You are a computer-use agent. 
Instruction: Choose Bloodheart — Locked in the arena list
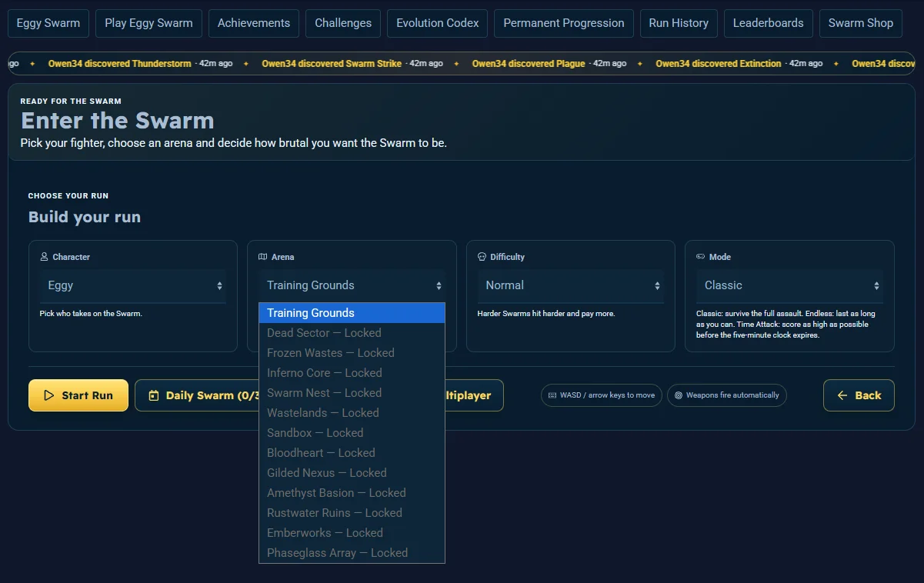352,453
